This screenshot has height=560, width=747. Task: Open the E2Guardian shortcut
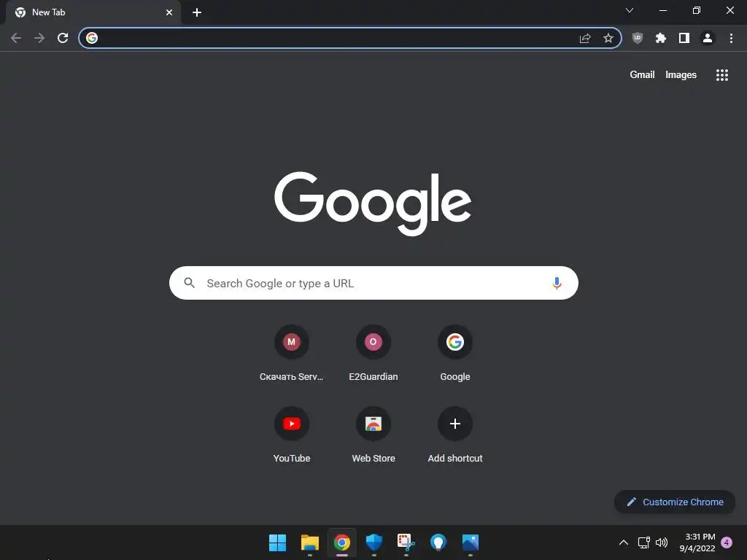pos(373,354)
